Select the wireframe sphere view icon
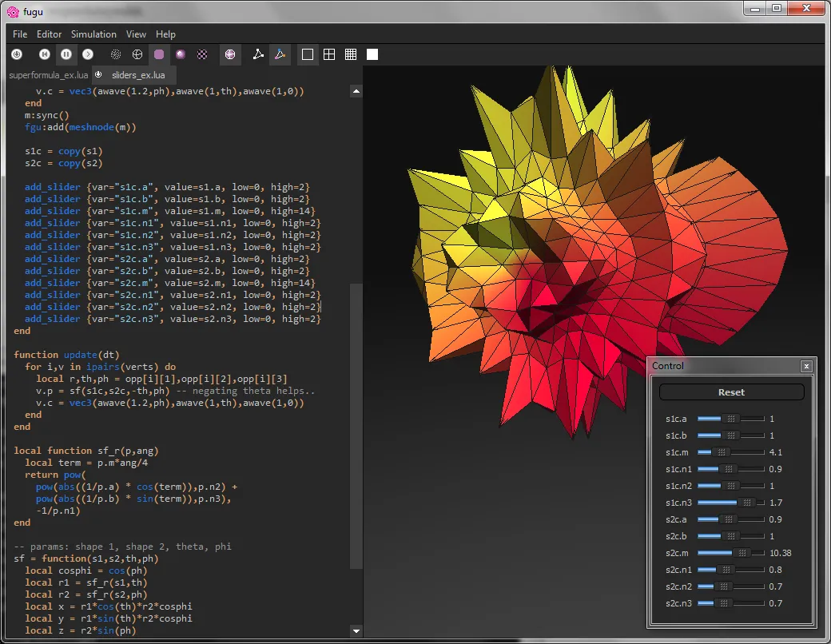This screenshot has width=831, height=644. pyautogui.click(x=137, y=54)
